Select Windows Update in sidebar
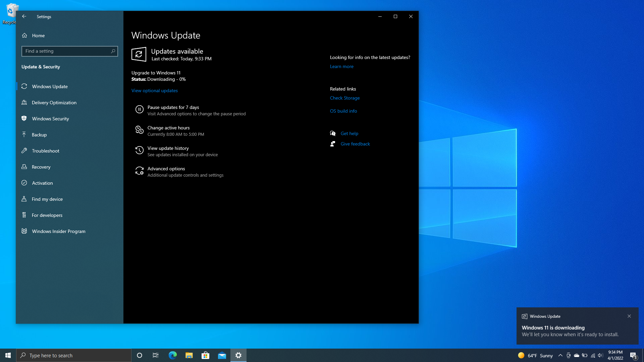Screen dimensions: 644x362 coord(70,86)
